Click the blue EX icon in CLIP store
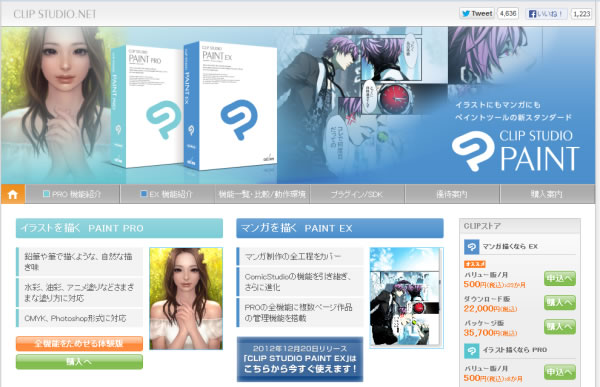 click(x=471, y=247)
